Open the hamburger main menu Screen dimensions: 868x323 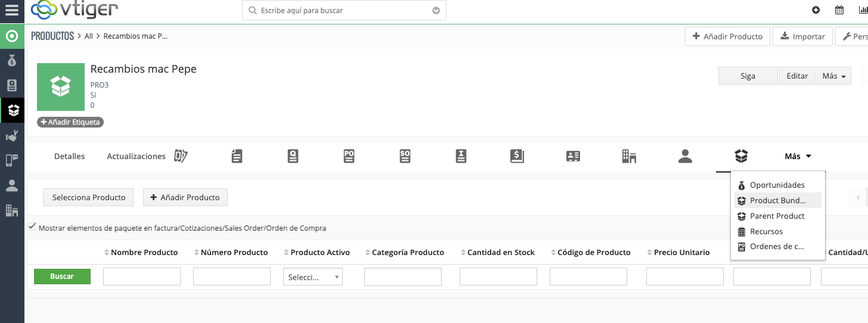click(12, 10)
